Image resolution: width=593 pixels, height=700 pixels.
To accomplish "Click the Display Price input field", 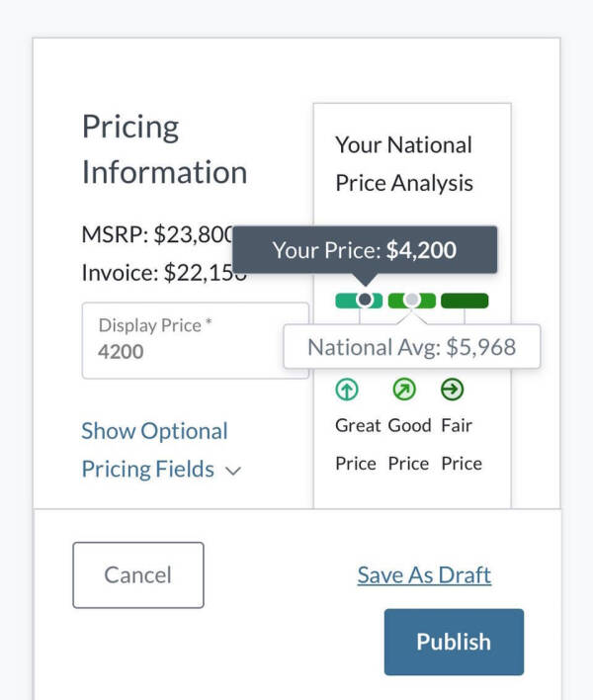I will click(196, 341).
